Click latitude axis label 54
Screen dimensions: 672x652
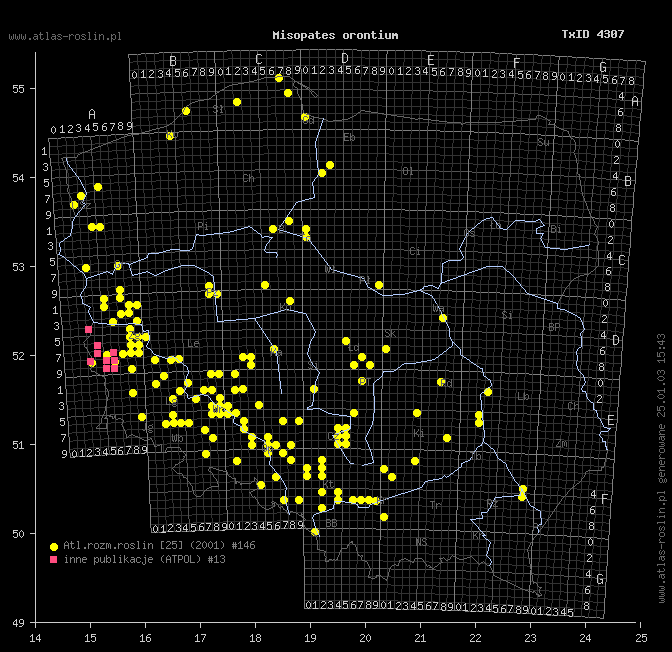[18, 177]
